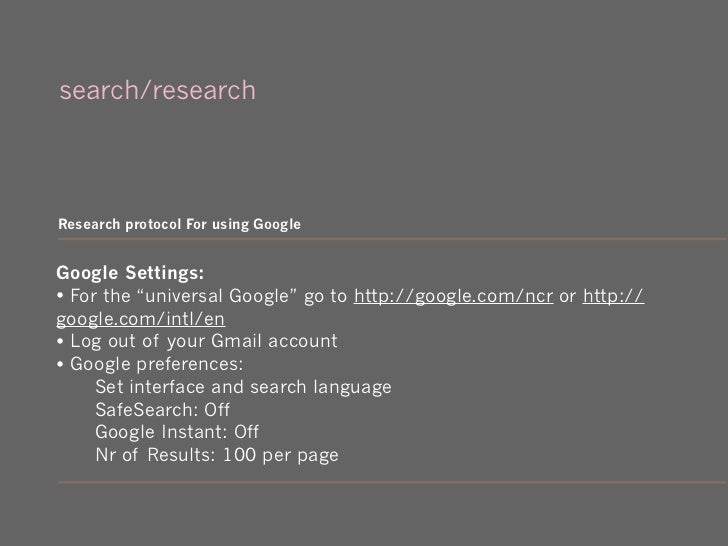Image resolution: width=728 pixels, height=546 pixels.
Task: Open the http://google.com/ncr link
Action: (454, 296)
